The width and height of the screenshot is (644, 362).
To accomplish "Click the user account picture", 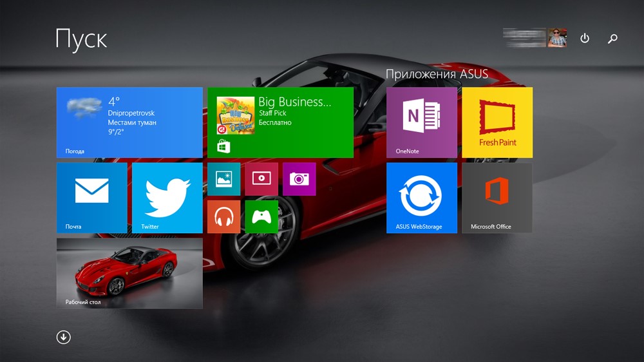I will [557, 38].
